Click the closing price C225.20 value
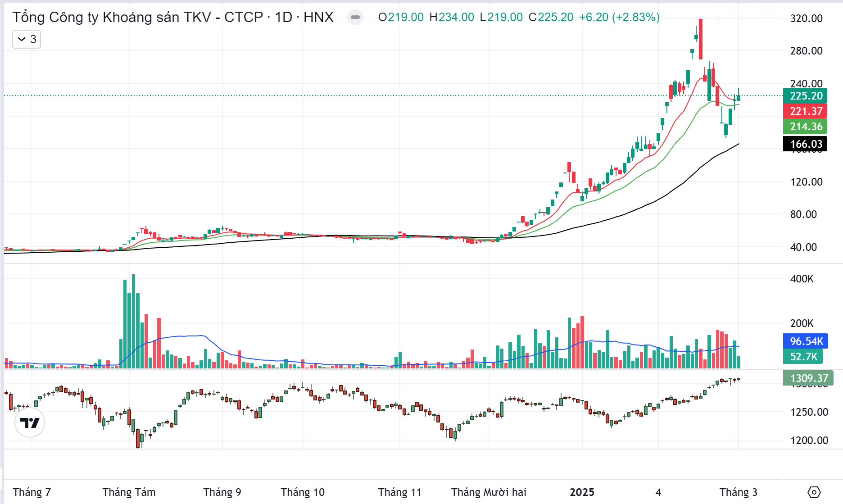The image size is (843, 504). pyautogui.click(x=551, y=17)
